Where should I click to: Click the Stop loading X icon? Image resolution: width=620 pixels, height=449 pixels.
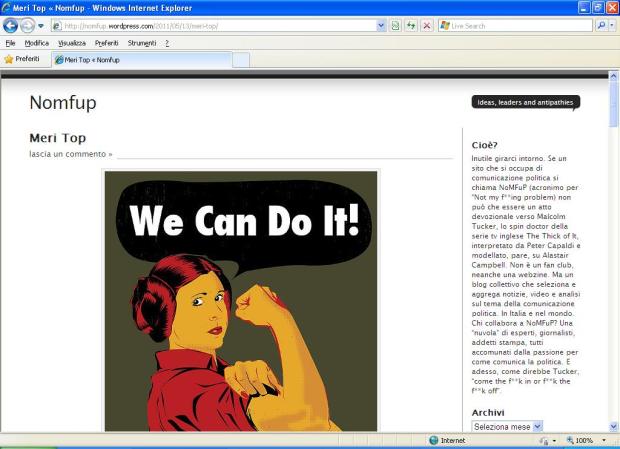tap(427, 26)
